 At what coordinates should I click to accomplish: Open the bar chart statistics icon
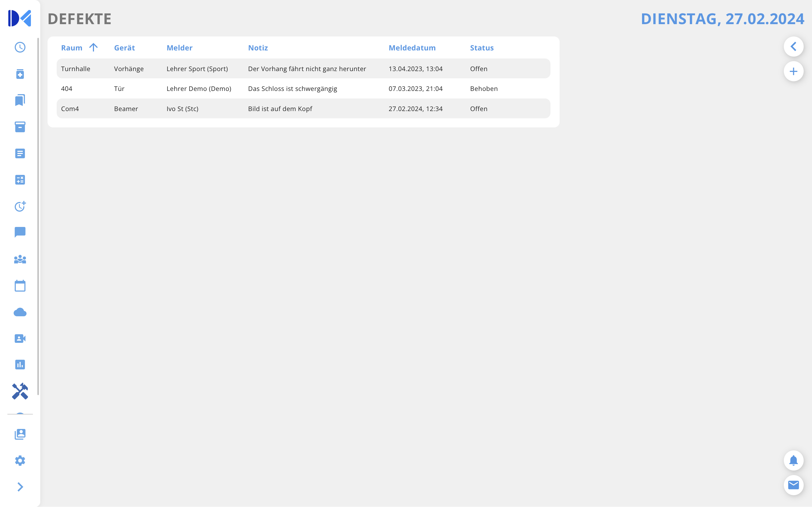tap(20, 365)
